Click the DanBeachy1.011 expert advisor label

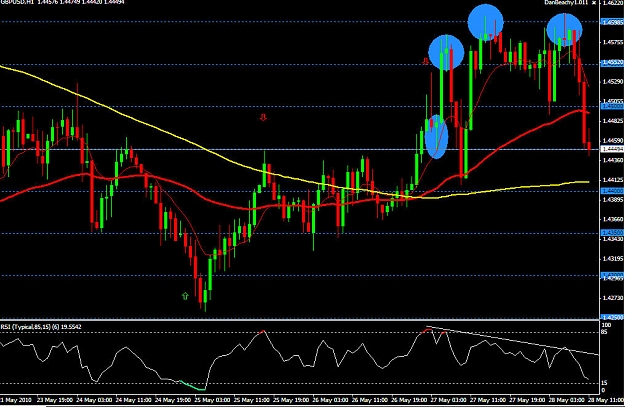pyautogui.click(x=566, y=2)
